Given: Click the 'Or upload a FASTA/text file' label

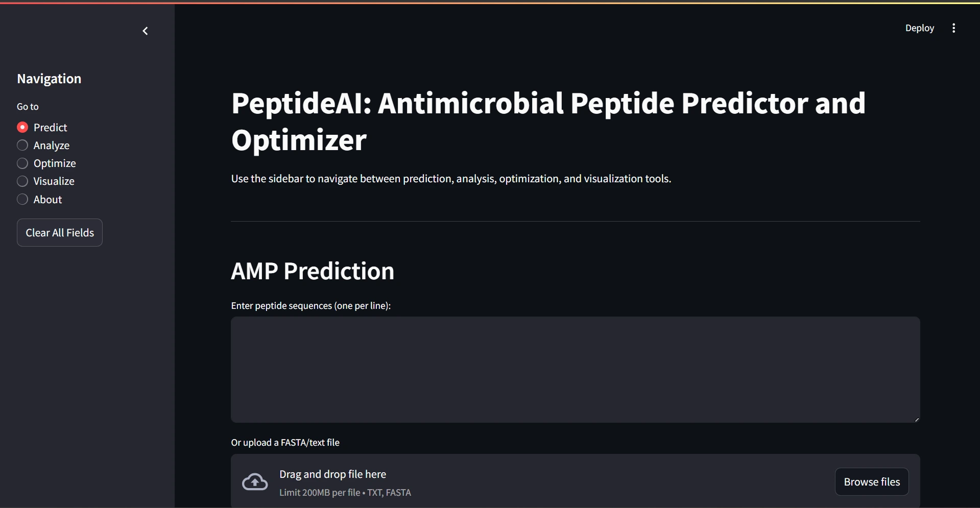Looking at the screenshot, I should click(x=285, y=443).
